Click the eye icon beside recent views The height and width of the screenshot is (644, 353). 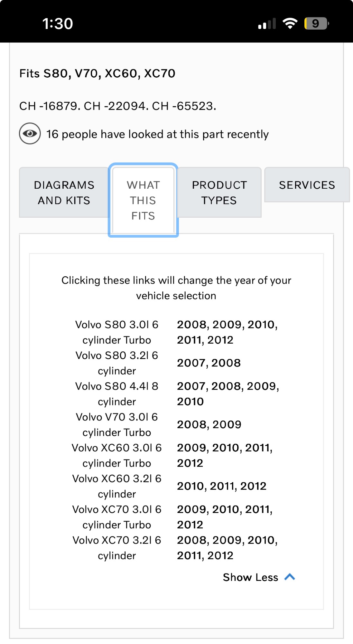[x=30, y=134]
